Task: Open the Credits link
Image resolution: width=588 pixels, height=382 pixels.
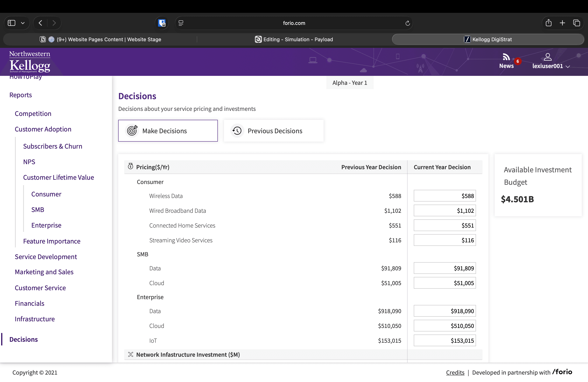Action: tap(455, 372)
